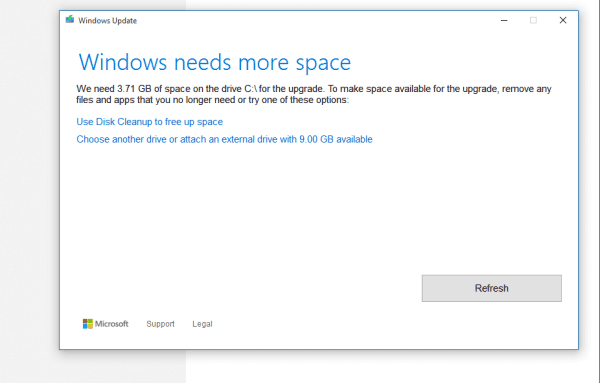This screenshot has height=383, width=600.
Task: Click the Windows Update title bar icon
Action: pos(70,19)
